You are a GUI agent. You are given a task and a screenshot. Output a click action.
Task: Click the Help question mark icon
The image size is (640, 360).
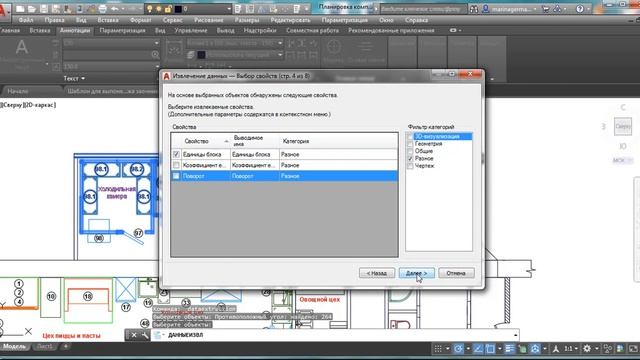[580, 9]
